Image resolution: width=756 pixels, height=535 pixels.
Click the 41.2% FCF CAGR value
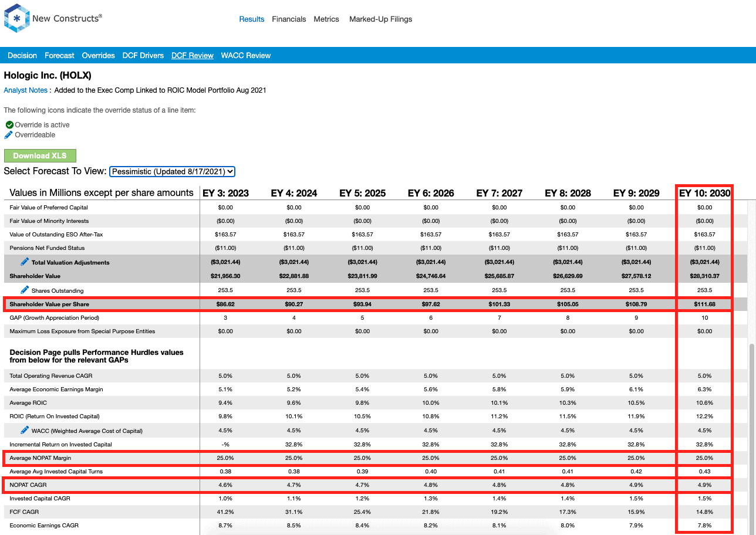point(225,512)
